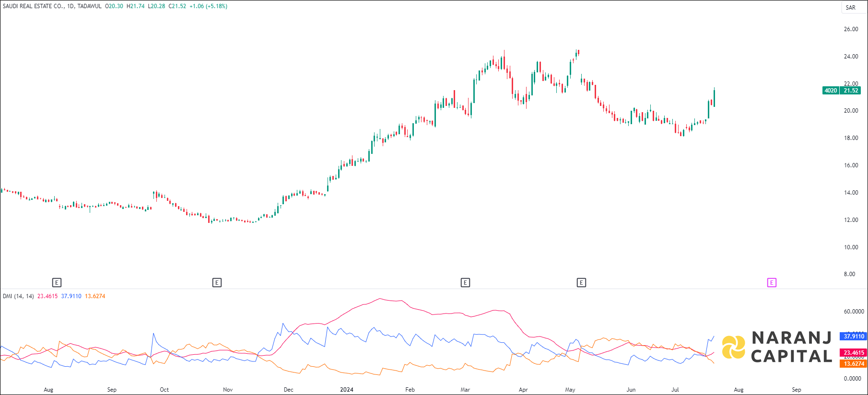Click the 18.00 price axis label
The height and width of the screenshot is (395, 868).
coord(851,138)
